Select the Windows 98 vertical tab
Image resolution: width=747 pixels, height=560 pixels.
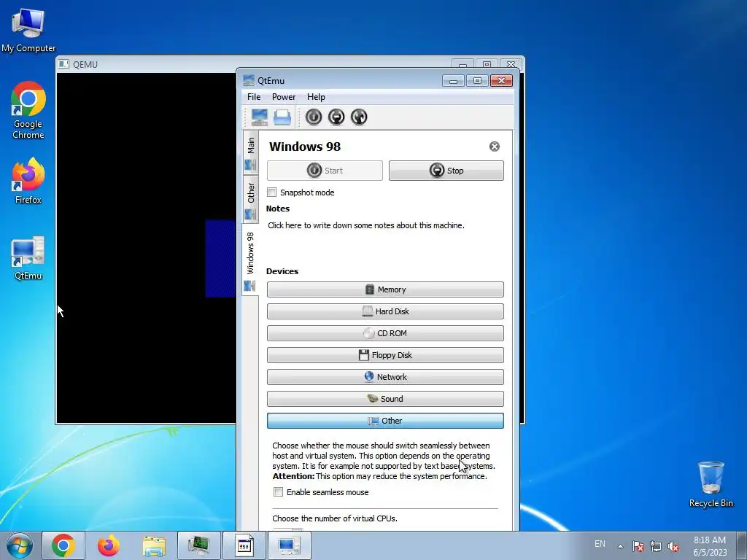click(251, 260)
